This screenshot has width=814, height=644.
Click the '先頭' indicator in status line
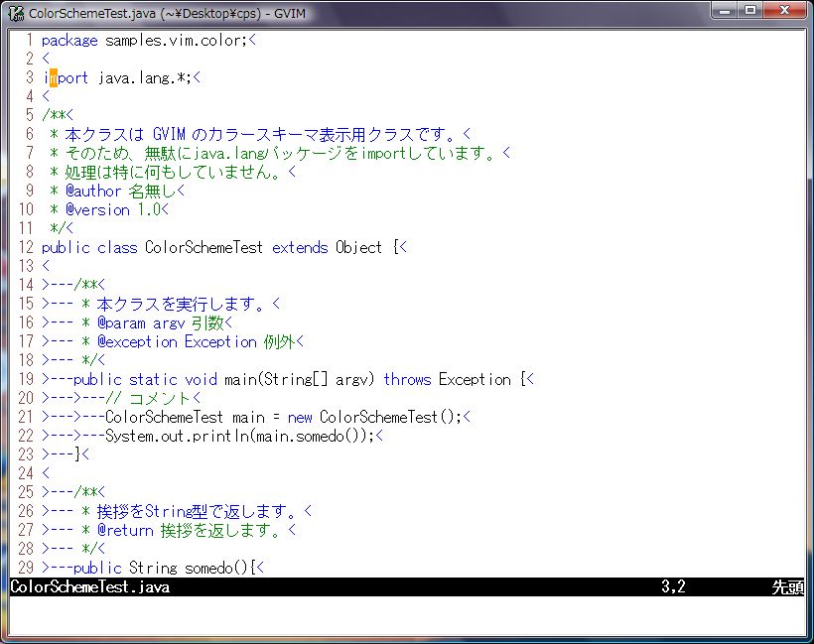[787, 586]
